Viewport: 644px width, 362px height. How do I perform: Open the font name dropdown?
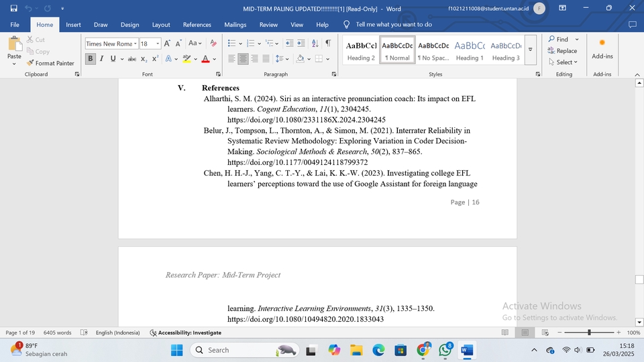click(x=135, y=44)
